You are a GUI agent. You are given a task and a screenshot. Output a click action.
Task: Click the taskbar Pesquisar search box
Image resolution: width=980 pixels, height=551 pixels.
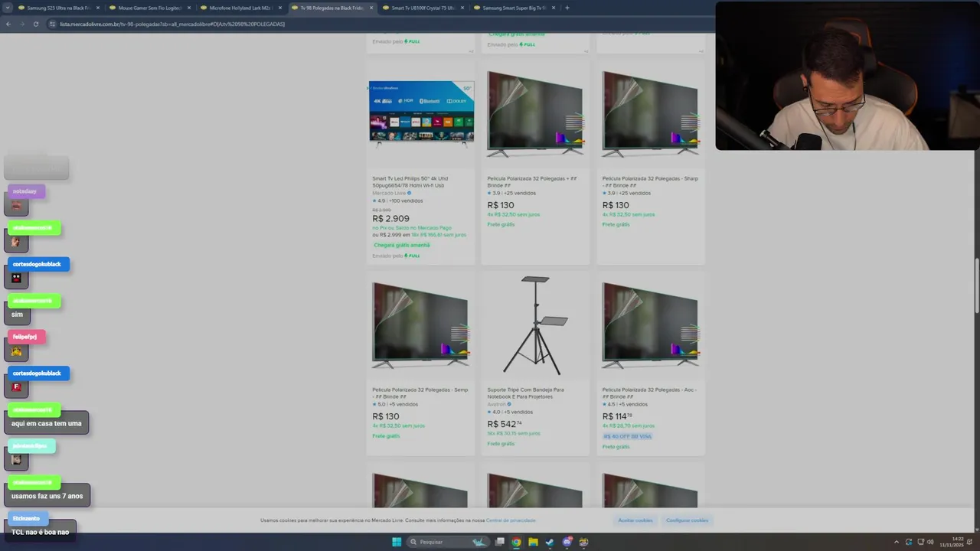pyautogui.click(x=448, y=542)
